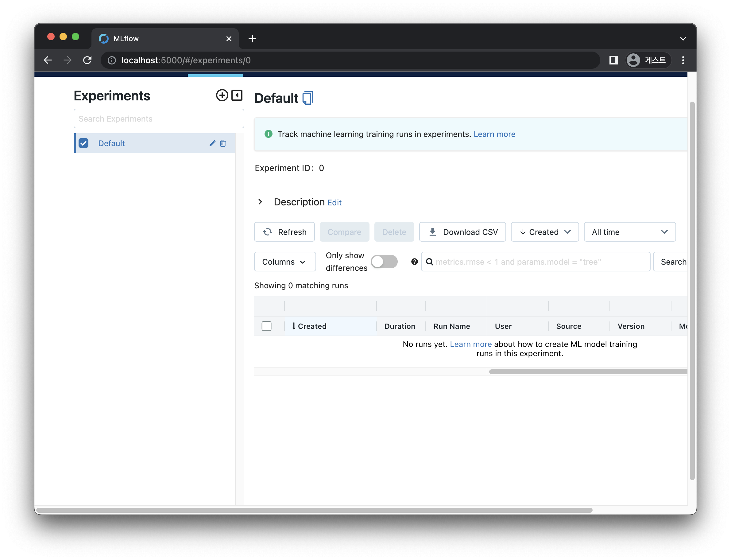
Task: Click the Refresh button
Action: (284, 232)
